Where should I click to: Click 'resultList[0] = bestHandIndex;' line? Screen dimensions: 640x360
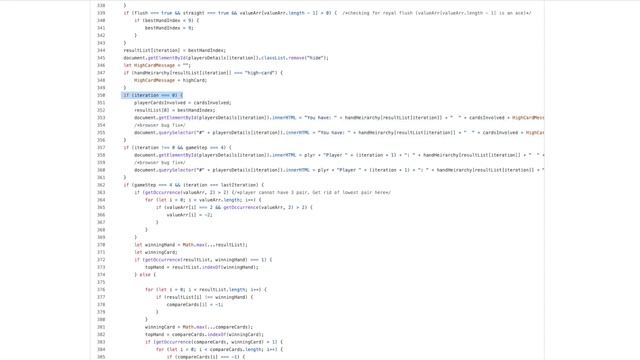point(174,110)
